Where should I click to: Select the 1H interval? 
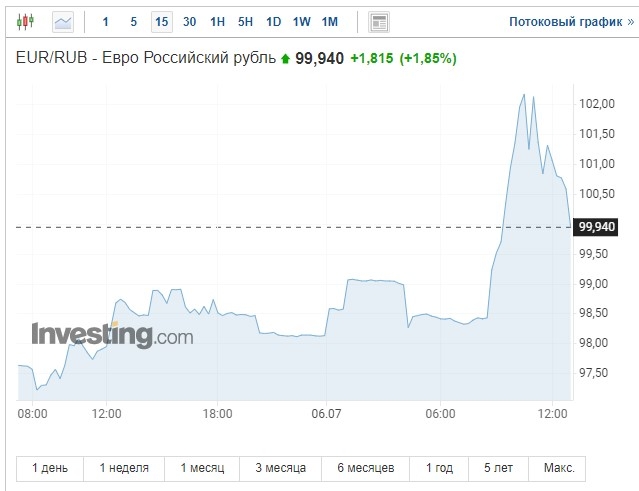point(217,21)
